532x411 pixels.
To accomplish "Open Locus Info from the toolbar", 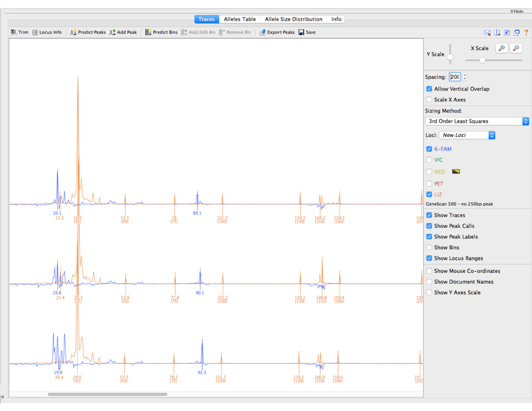I will point(47,32).
